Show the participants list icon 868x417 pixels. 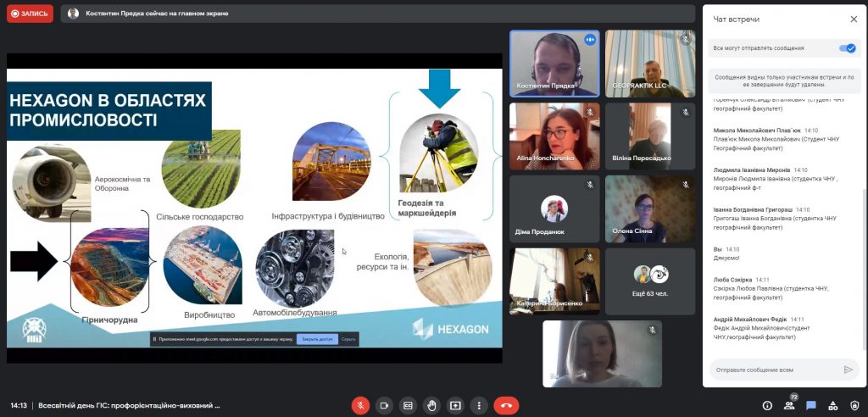pyautogui.click(x=789, y=405)
